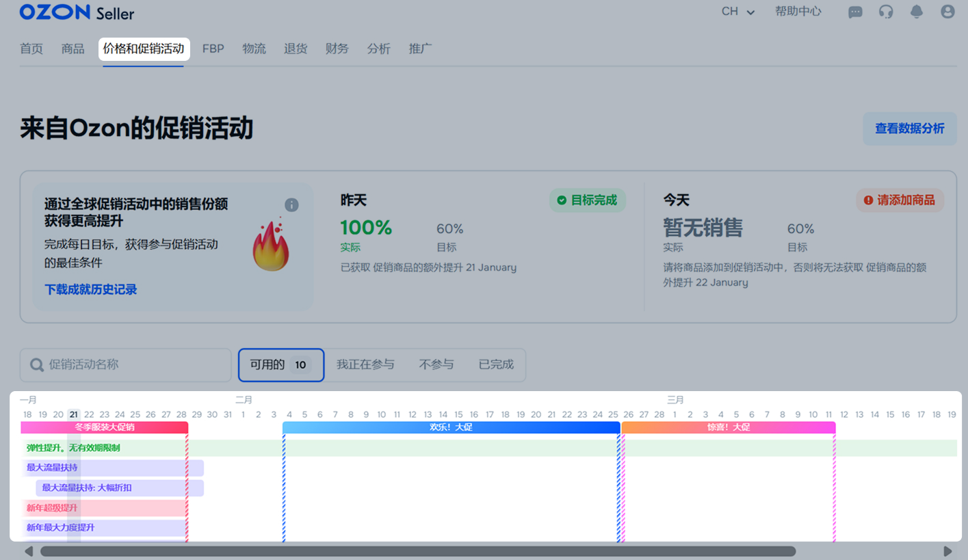Select the 欢乐！大促 promotion bar
968x560 pixels.
(451, 427)
